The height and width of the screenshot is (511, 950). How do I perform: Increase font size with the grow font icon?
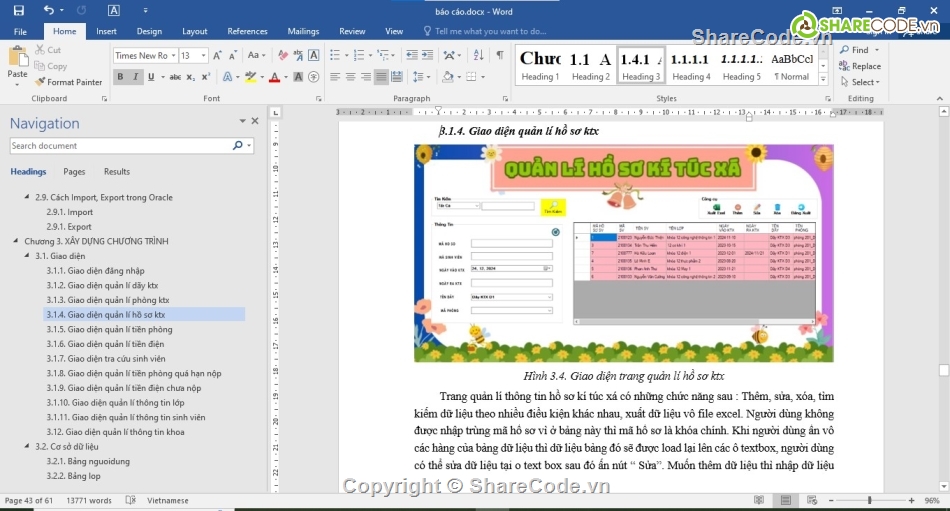pyautogui.click(x=217, y=56)
